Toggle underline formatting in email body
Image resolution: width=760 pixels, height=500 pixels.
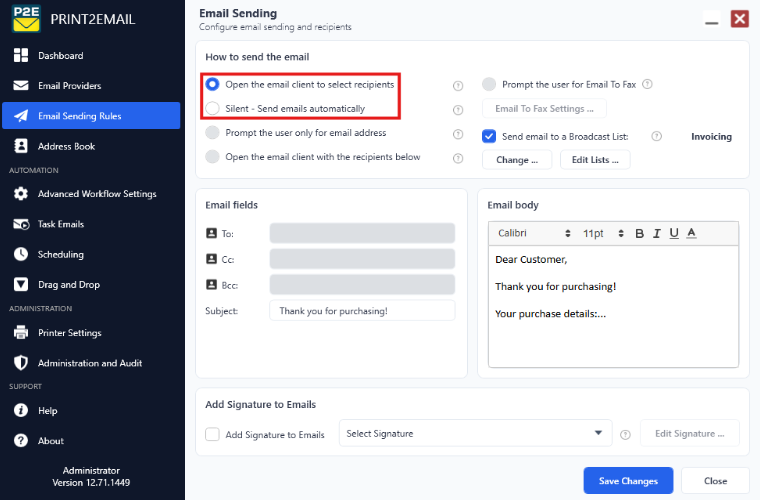[674, 234]
